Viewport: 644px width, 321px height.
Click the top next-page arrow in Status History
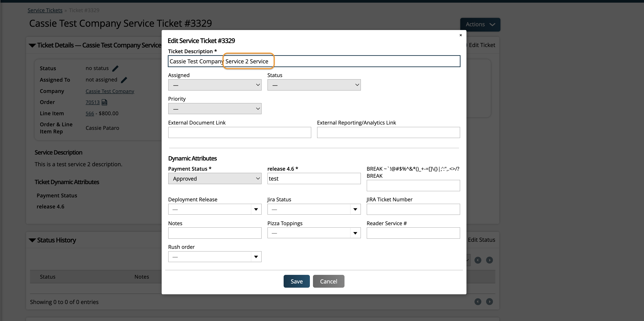(489, 260)
